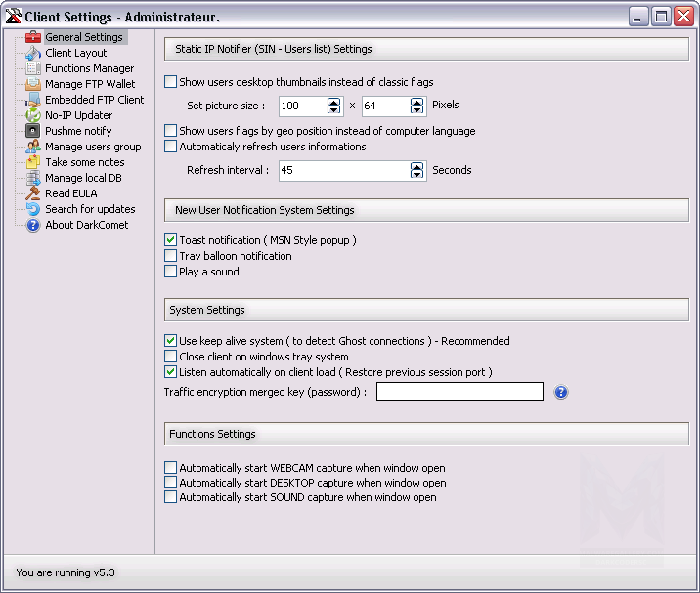Open Search for updates entry
The width and height of the screenshot is (700, 593).
pyautogui.click(x=90, y=209)
